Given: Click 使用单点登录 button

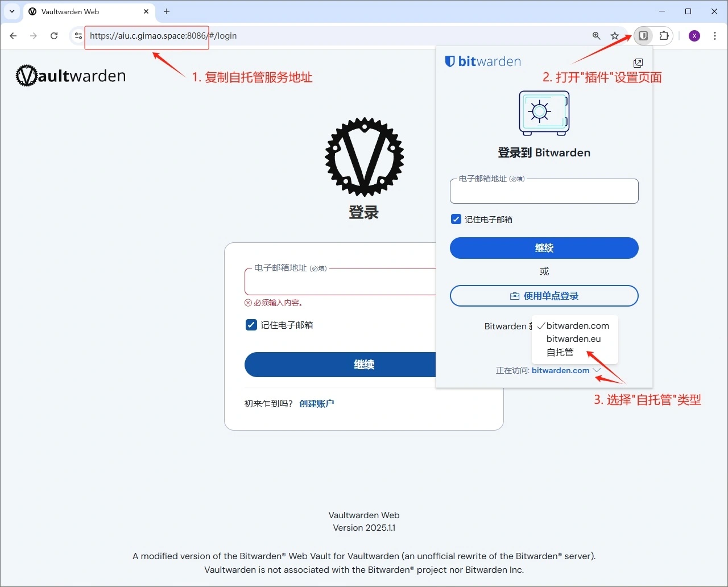Looking at the screenshot, I should tap(544, 296).
